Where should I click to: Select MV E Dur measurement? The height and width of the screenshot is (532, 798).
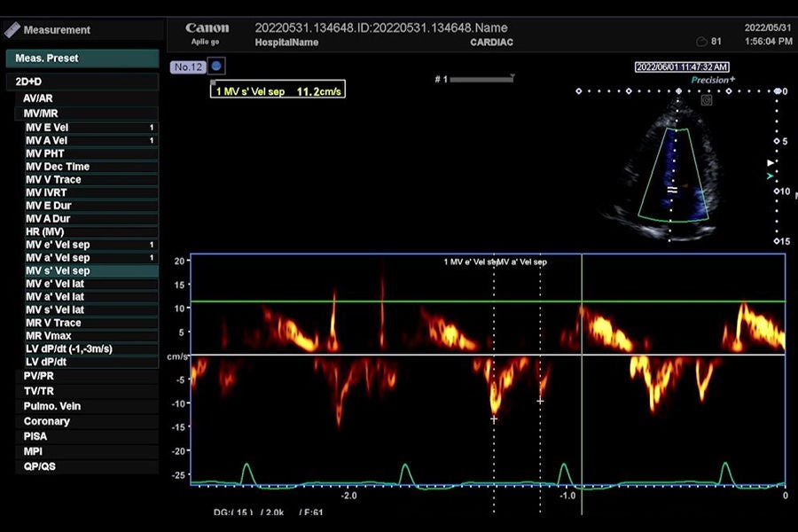91,206
